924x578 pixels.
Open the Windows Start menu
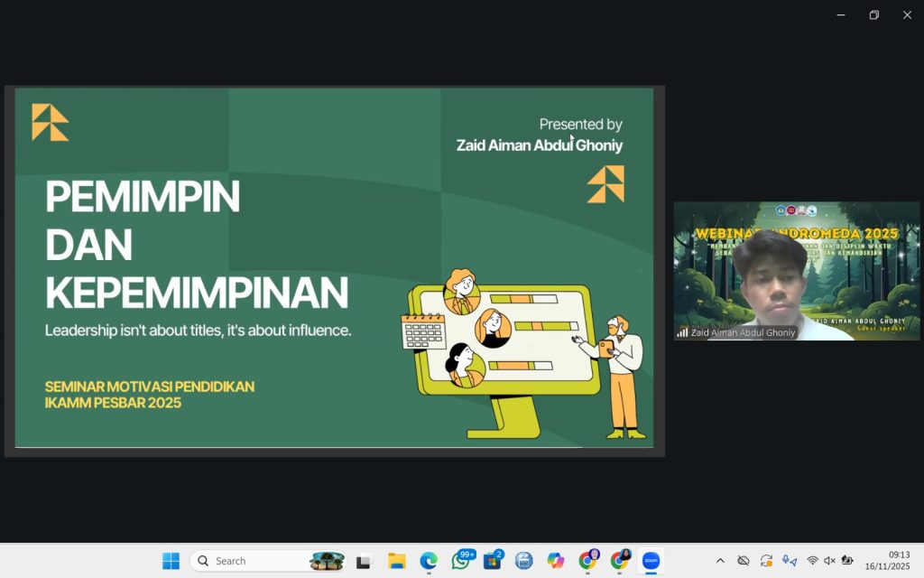coord(171,561)
